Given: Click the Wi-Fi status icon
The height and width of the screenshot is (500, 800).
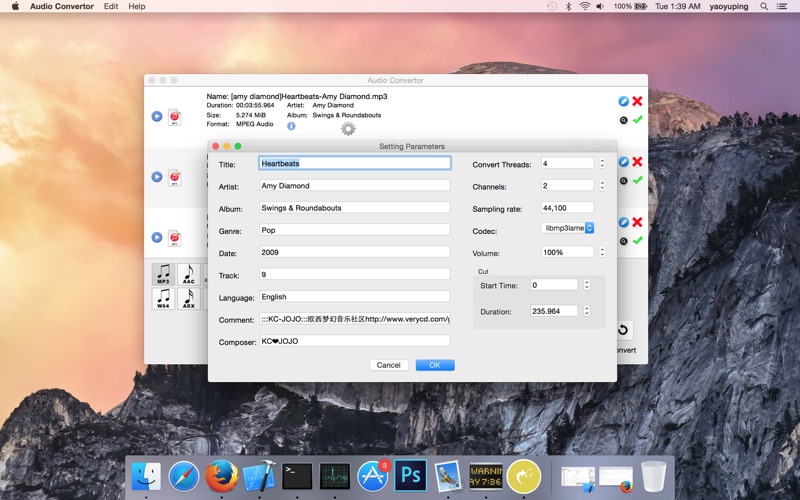Looking at the screenshot, I should pyautogui.click(x=585, y=6).
